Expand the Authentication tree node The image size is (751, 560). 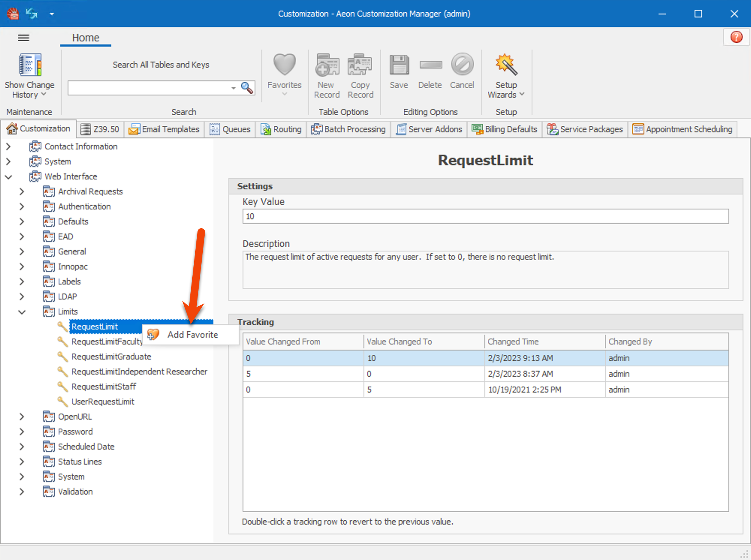coord(22,207)
